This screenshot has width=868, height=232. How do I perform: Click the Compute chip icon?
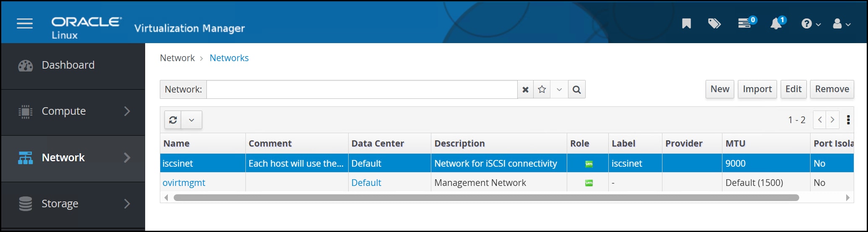[25, 112]
